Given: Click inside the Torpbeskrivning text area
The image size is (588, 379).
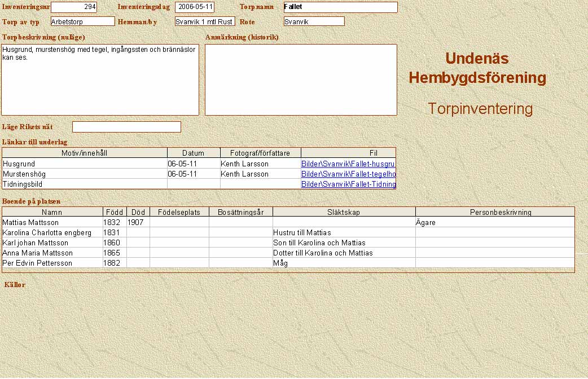Looking at the screenshot, I should [x=100, y=80].
